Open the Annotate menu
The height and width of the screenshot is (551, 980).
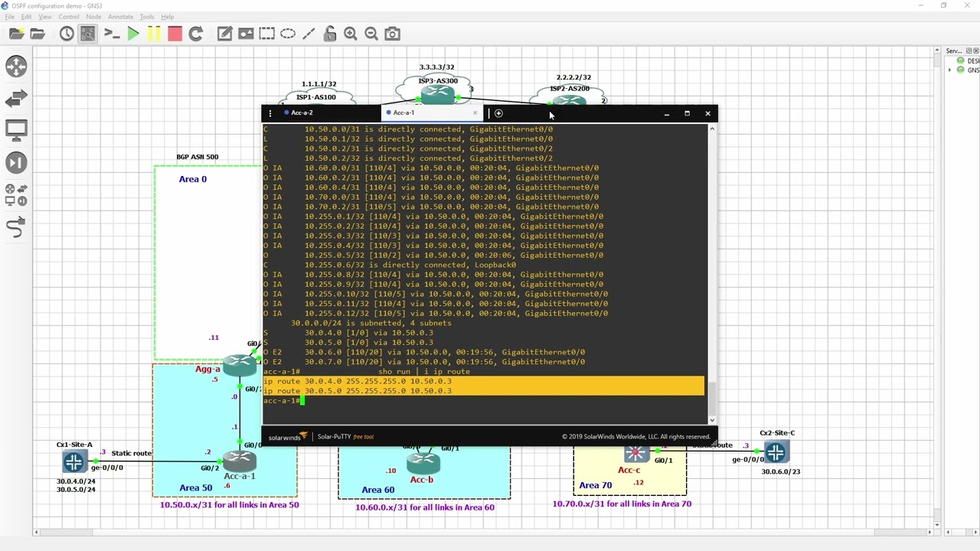(120, 17)
